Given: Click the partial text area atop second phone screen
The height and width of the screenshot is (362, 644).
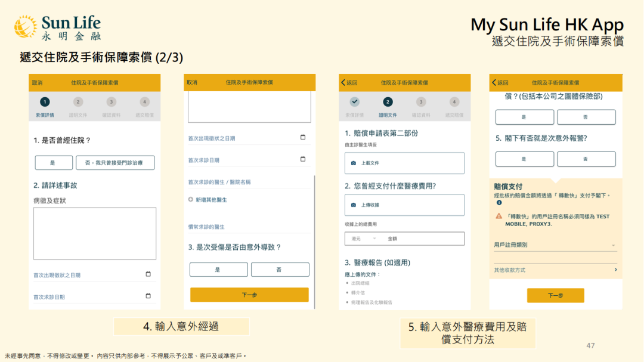Looking at the screenshot, I should [249, 107].
